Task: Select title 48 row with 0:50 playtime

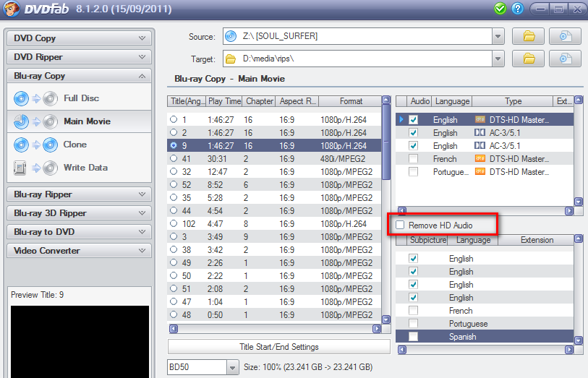Action: pos(274,314)
